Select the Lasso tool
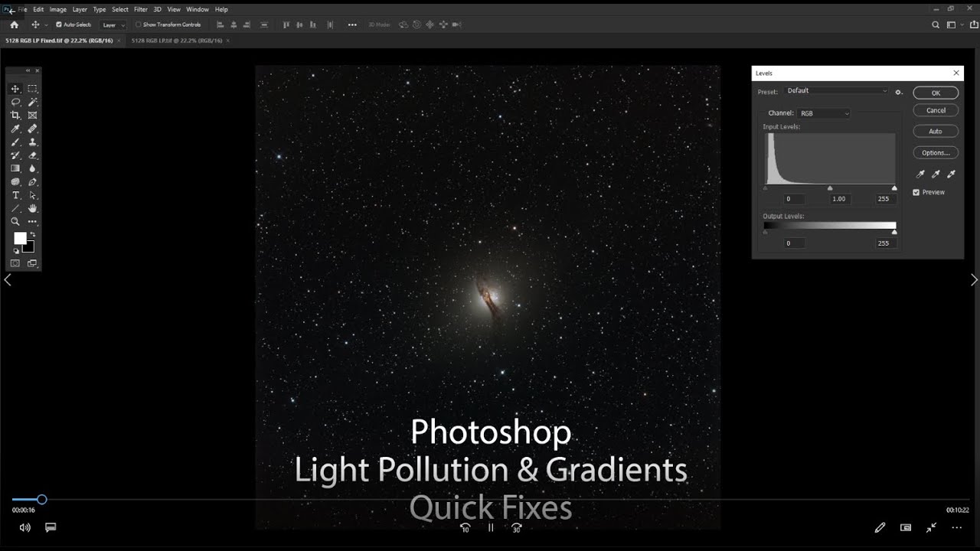 [x=15, y=102]
